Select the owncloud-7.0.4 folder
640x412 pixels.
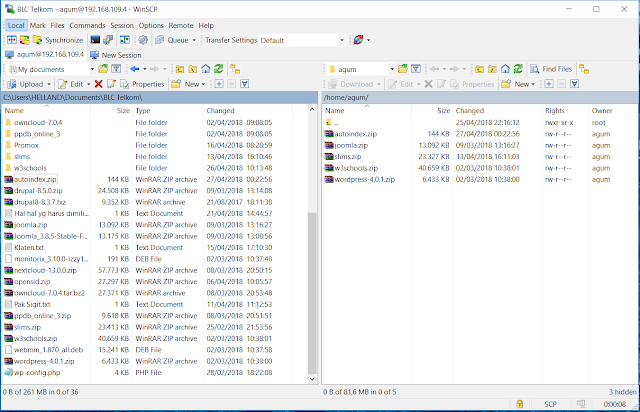pos(38,122)
